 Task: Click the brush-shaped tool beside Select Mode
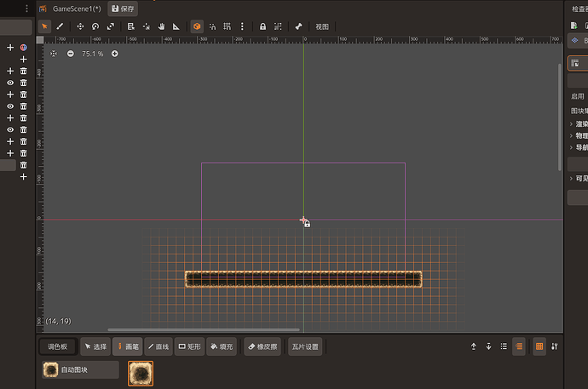click(60, 26)
